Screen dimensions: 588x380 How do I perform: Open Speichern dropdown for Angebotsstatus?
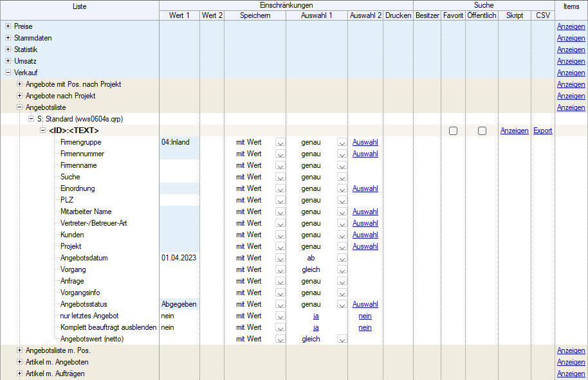click(x=280, y=304)
